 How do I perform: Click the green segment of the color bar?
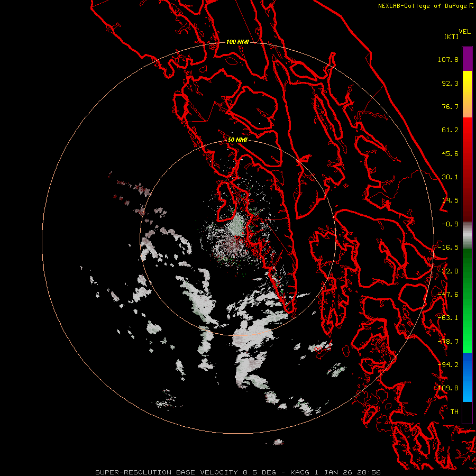pyautogui.click(x=467, y=300)
